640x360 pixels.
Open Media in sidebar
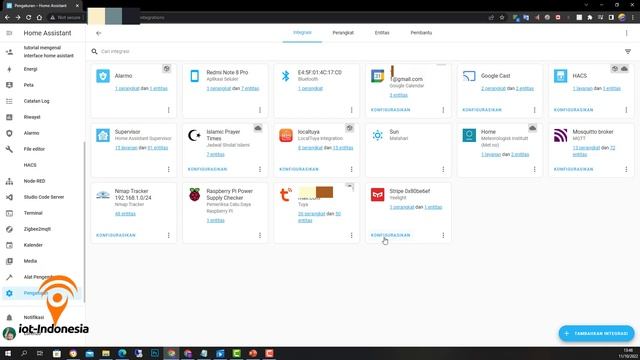(30, 261)
